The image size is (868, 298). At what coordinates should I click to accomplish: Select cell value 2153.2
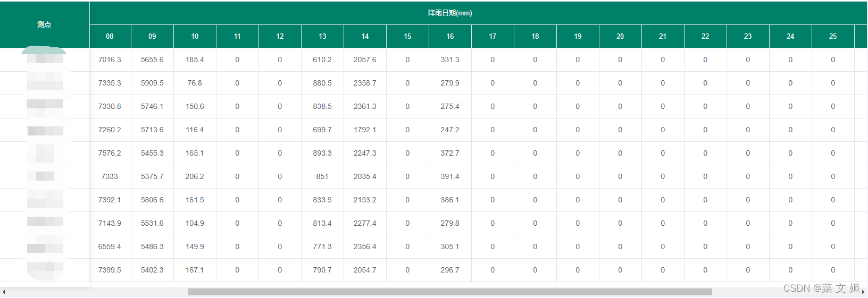(365, 200)
